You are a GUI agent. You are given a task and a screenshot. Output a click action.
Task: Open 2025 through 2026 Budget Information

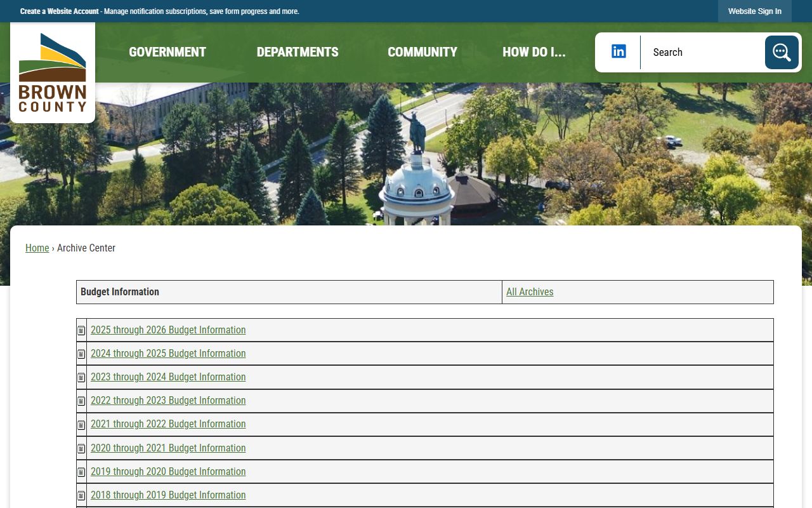point(168,330)
